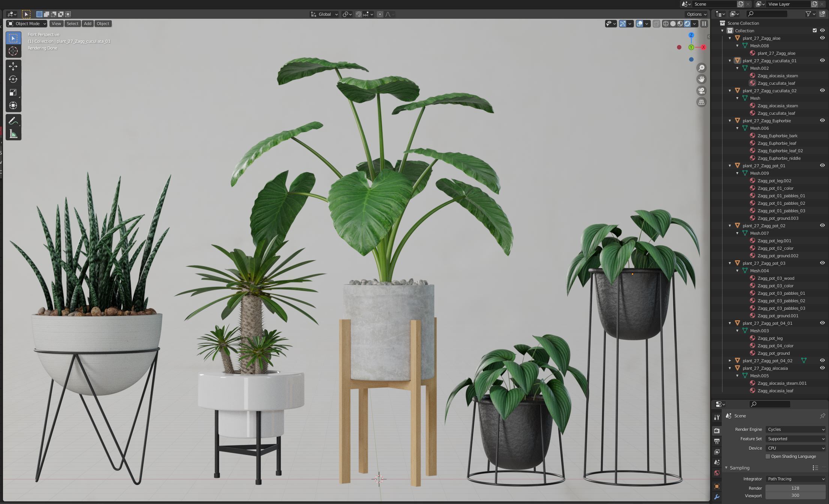Click the Zoom magnifier viewport gizmo

click(701, 68)
